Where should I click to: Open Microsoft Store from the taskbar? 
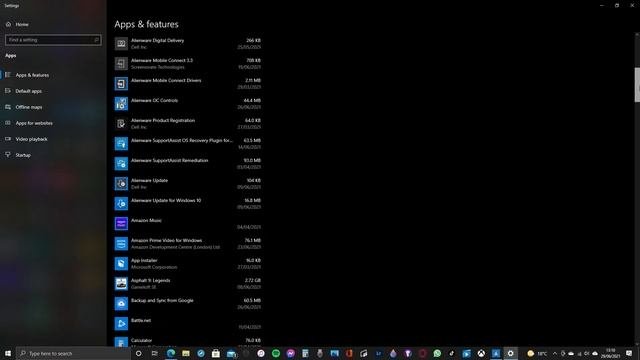216,353
